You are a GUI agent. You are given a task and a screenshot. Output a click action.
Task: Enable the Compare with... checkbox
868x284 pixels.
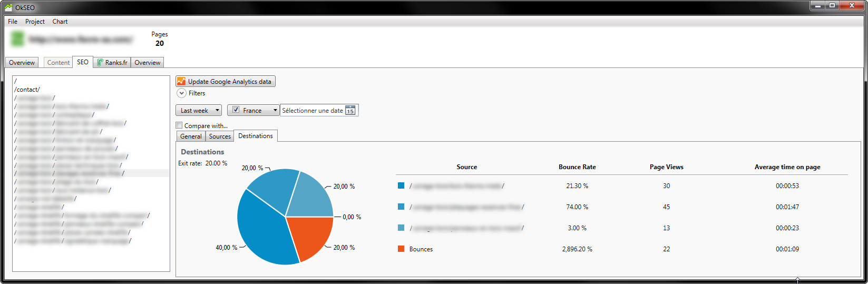[x=179, y=125]
